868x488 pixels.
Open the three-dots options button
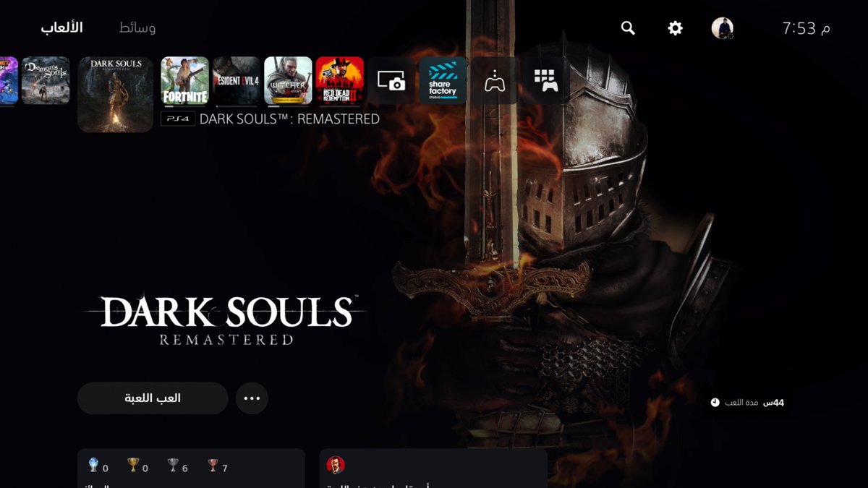pyautogui.click(x=252, y=398)
